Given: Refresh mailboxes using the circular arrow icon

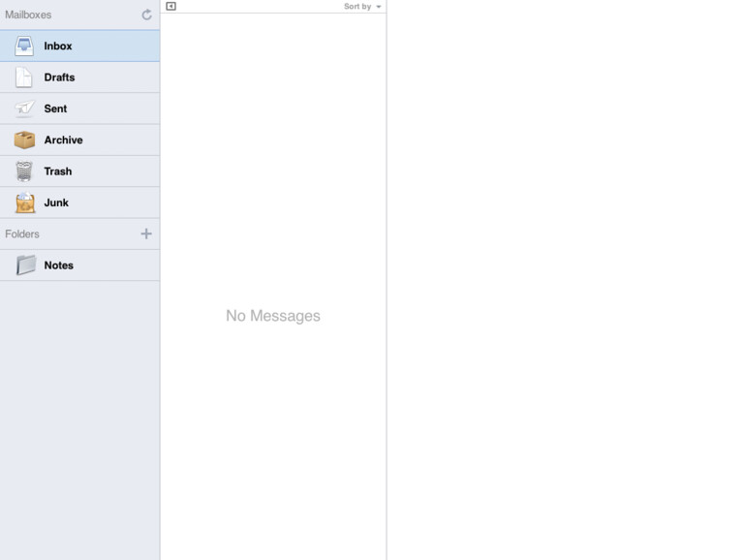Looking at the screenshot, I should point(146,15).
